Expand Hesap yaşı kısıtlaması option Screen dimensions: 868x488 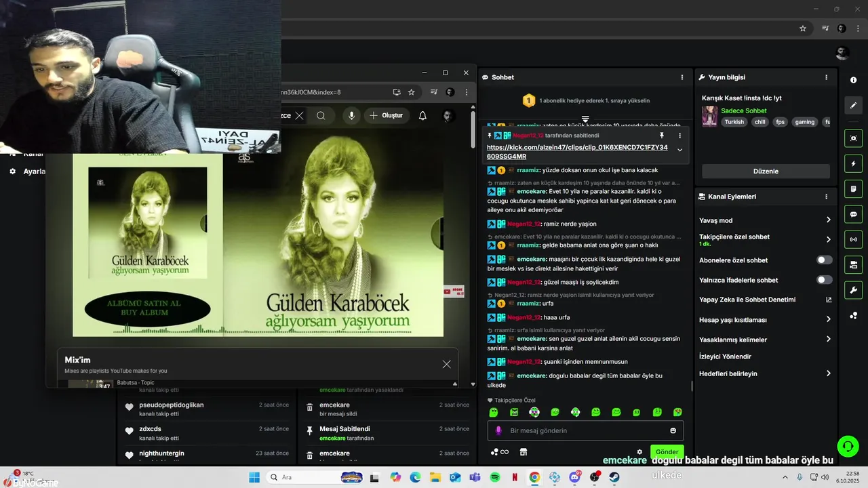coord(828,319)
